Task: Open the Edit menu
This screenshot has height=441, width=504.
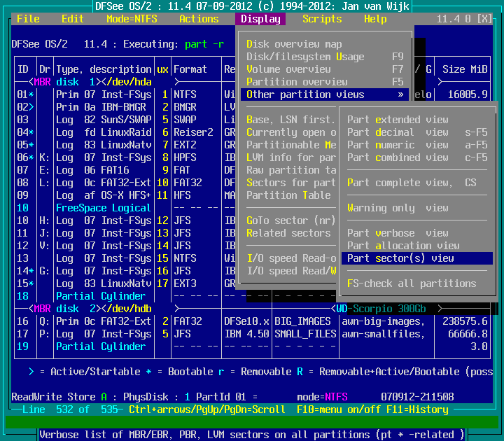Action: (73, 19)
